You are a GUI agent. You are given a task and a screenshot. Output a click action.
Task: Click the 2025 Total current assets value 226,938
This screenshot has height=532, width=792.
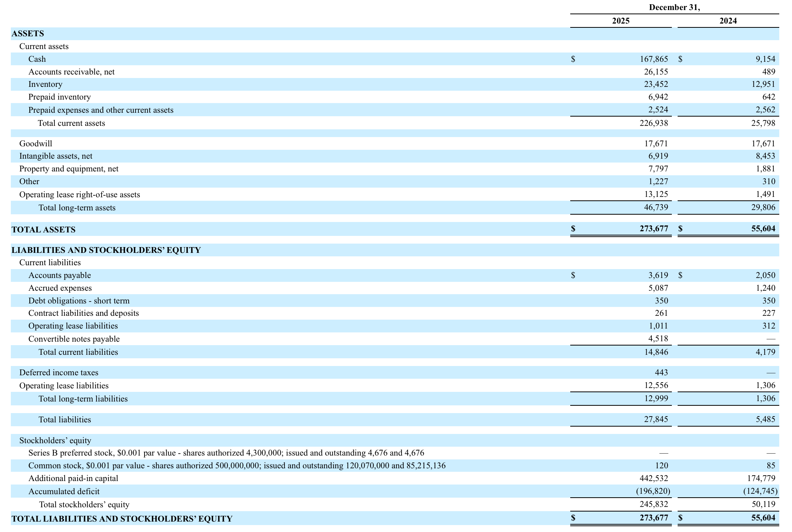654,123
